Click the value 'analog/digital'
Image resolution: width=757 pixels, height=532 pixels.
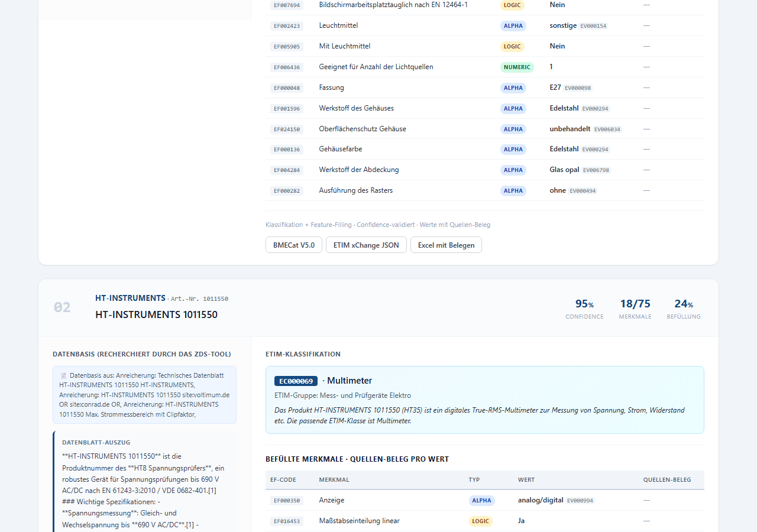(x=541, y=500)
